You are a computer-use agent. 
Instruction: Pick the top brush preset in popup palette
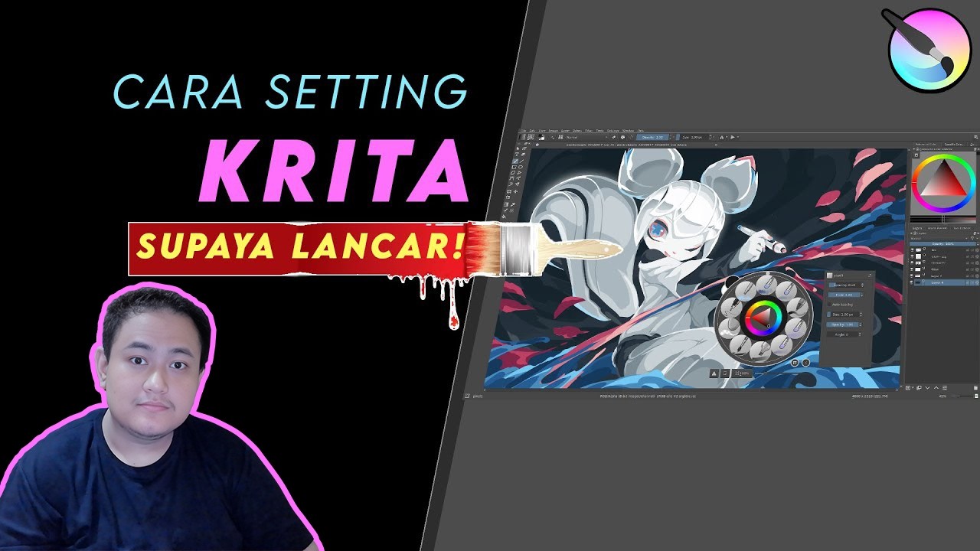766,285
